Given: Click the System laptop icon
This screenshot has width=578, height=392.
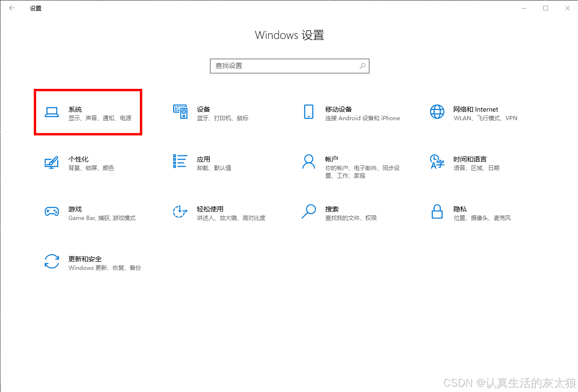Looking at the screenshot, I should point(51,112).
